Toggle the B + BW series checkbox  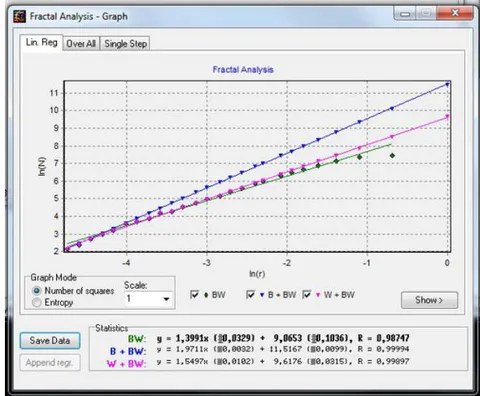(x=250, y=295)
